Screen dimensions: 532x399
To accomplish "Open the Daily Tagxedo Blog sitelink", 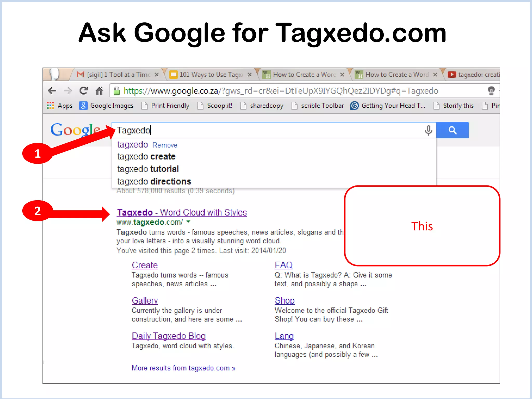I will (x=169, y=336).
